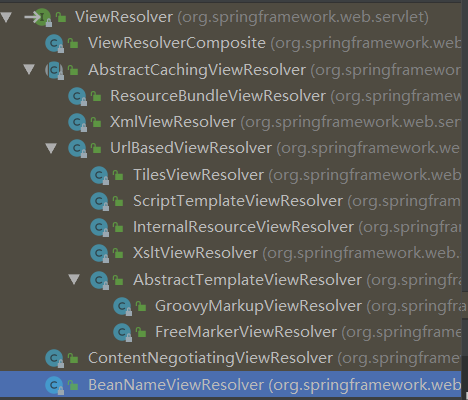Viewport: 468px width, 400px height.
Task: Click the TilesViewResolver class icon
Action: (99, 175)
